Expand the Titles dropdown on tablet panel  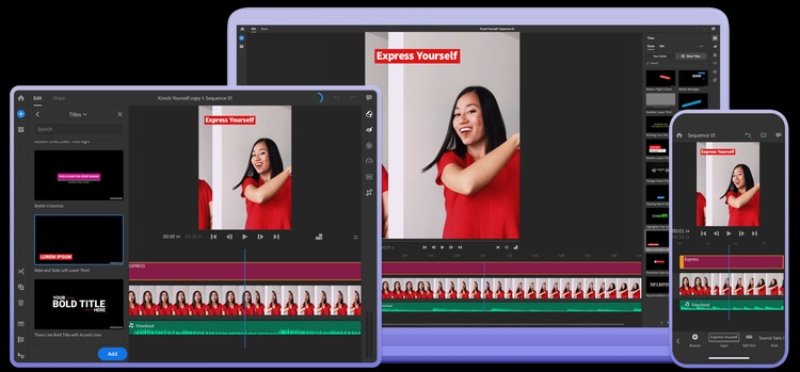[78, 114]
